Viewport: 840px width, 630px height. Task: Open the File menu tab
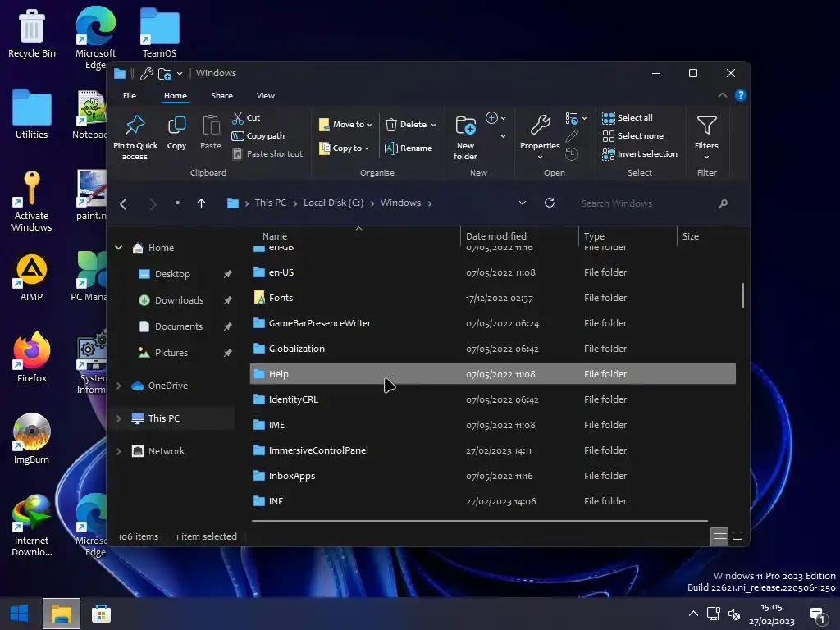tap(130, 95)
